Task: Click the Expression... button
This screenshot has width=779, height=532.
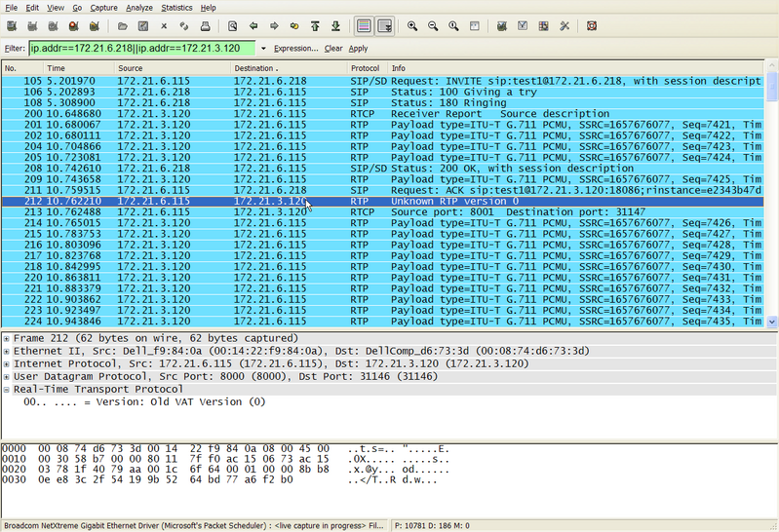Action: (x=295, y=48)
